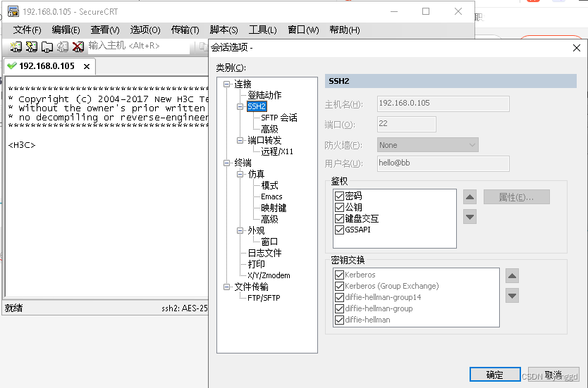Screen dimensions: 588x388
Task: Open the 选项(O) menu
Action: 145,30
